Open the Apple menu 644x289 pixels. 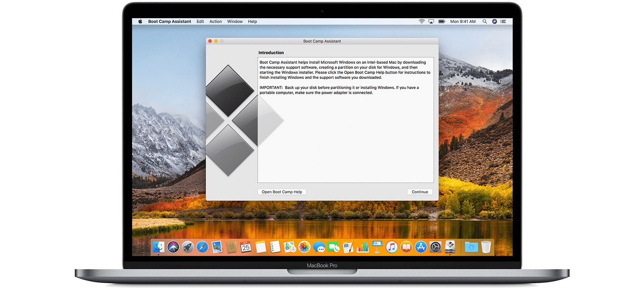(x=140, y=21)
